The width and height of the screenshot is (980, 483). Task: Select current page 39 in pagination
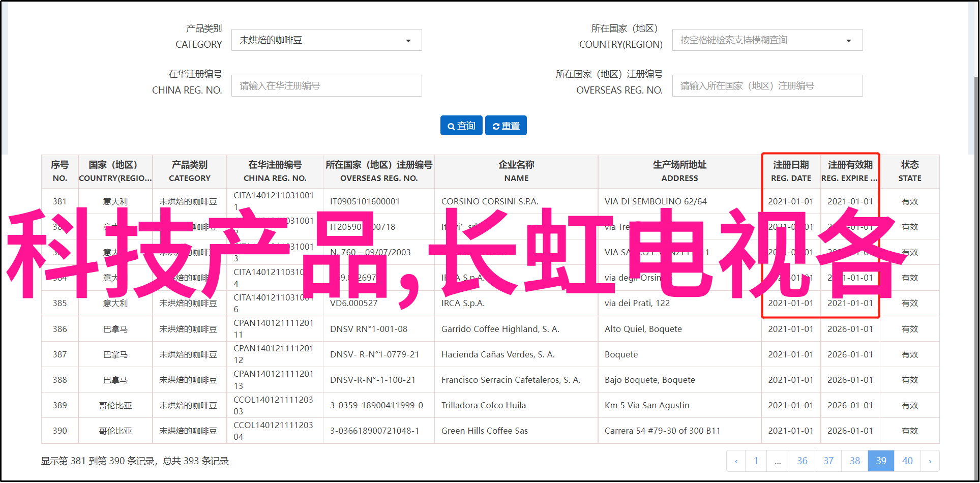[881, 461]
